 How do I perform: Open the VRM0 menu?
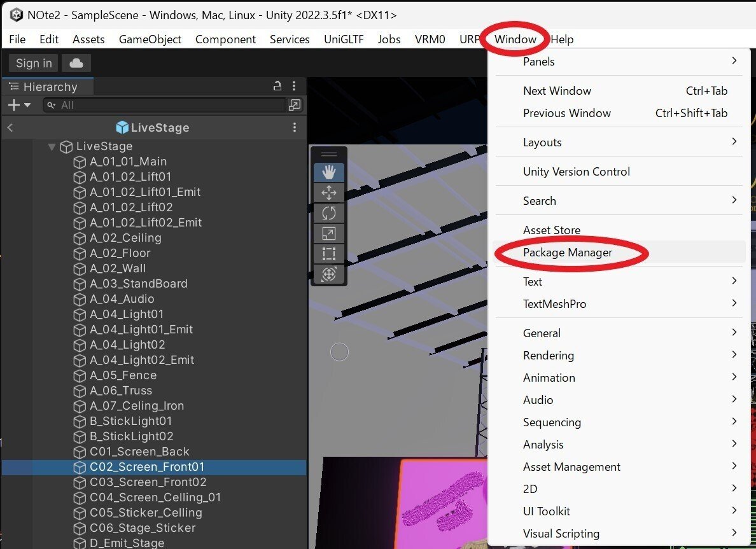pyautogui.click(x=430, y=39)
